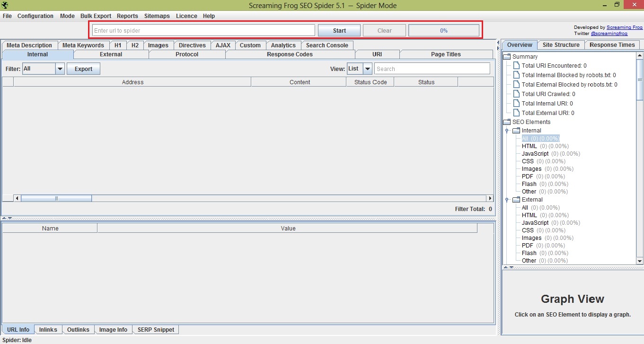Viewport: 644px width, 344px height.
Task: Click the Total URI Crawled document icon
Action: pyautogui.click(x=516, y=94)
